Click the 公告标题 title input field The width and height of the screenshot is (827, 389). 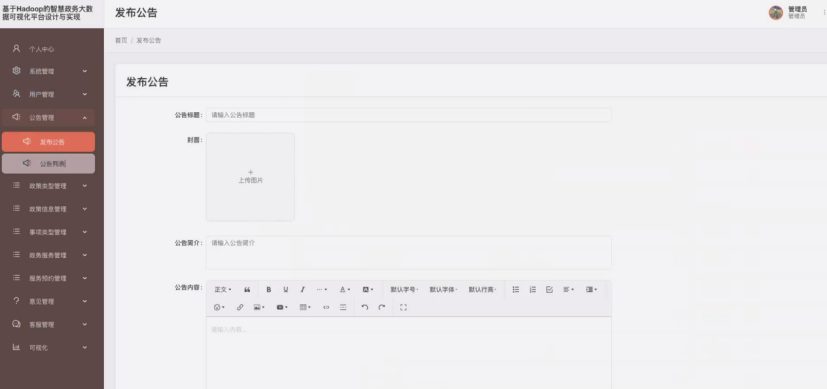pyautogui.click(x=409, y=115)
